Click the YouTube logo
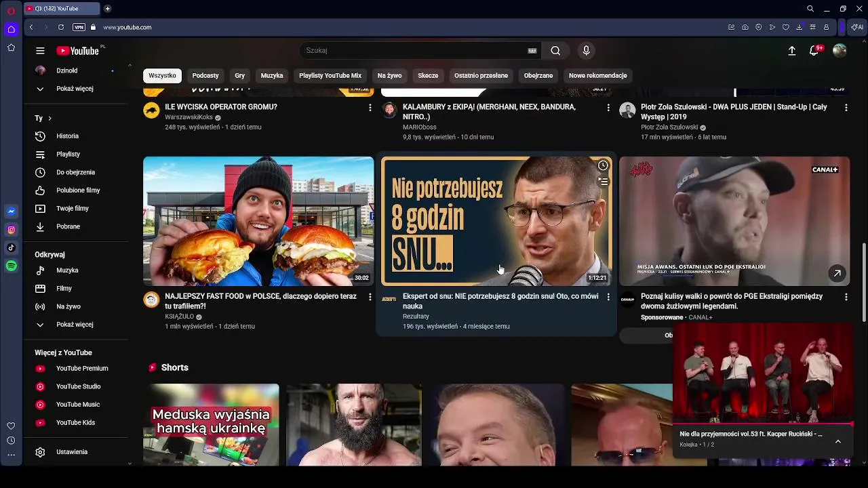This screenshot has width=868, height=488. coord(77,51)
